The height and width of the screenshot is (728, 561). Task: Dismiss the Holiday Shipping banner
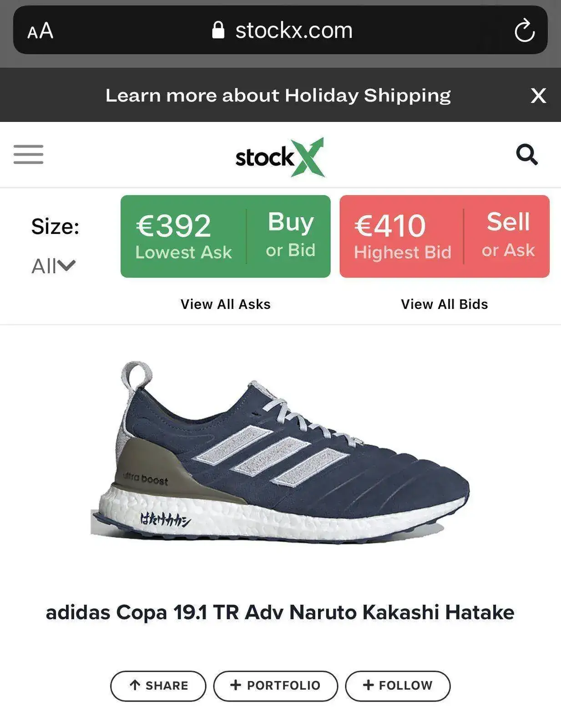coord(538,96)
